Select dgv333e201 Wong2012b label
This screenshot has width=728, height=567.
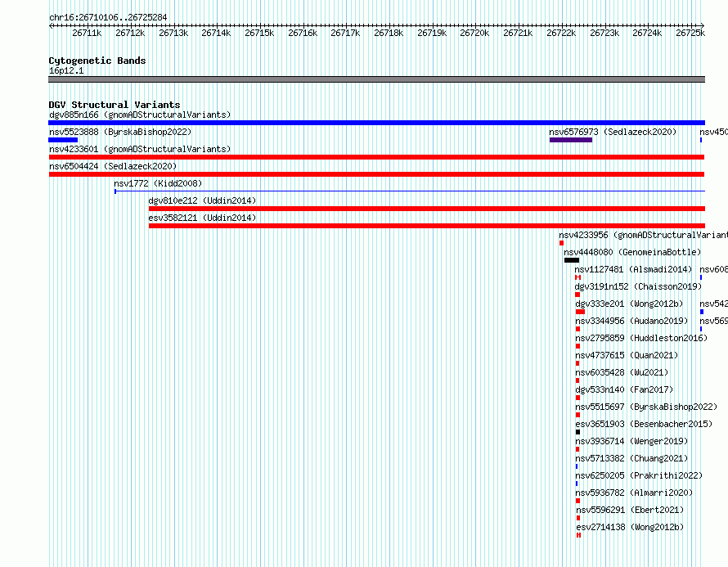coord(629,304)
